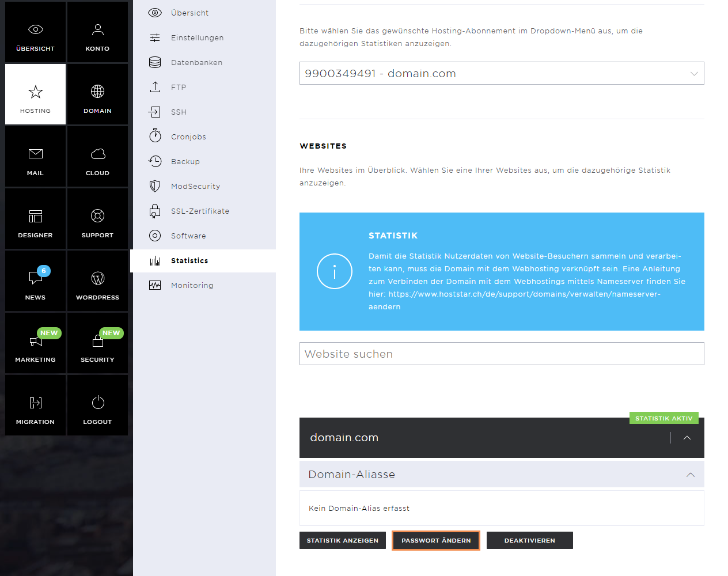Open the Cloud tile
This screenshot has width=728, height=576.
97,157
